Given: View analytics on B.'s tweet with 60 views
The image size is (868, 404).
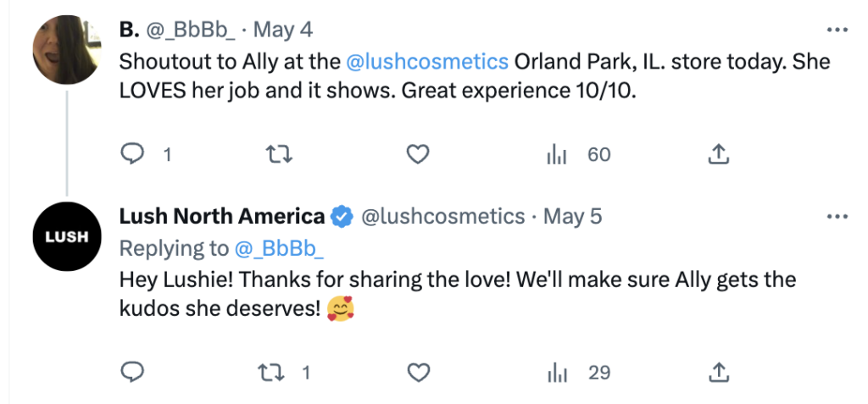Looking at the screenshot, I should (558, 154).
